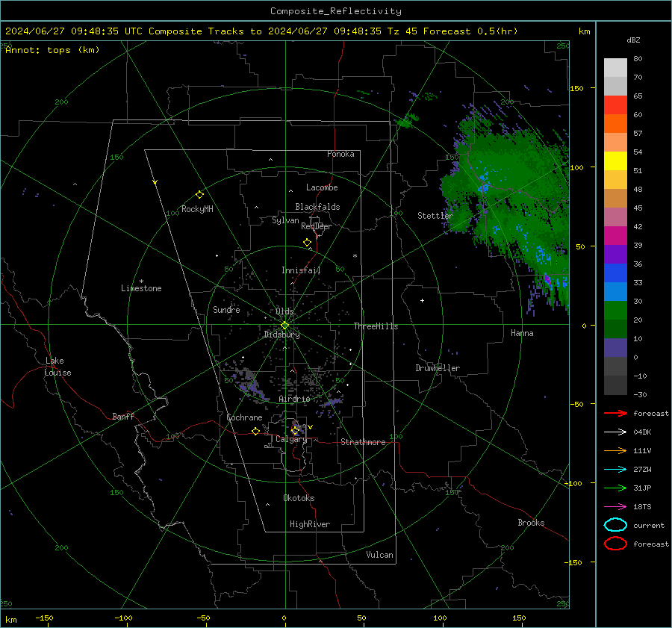This screenshot has width=672, height=628.
Task: Click the Ponoka town label
Action: tap(340, 154)
